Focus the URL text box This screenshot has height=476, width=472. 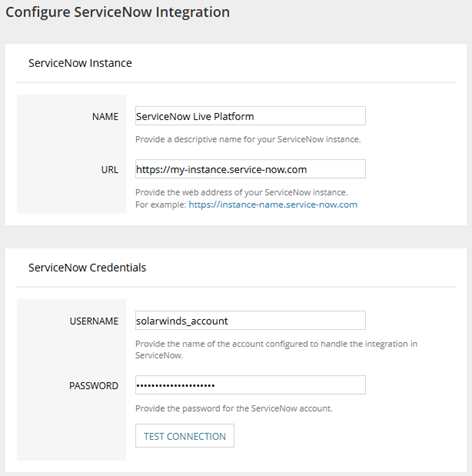coord(250,169)
